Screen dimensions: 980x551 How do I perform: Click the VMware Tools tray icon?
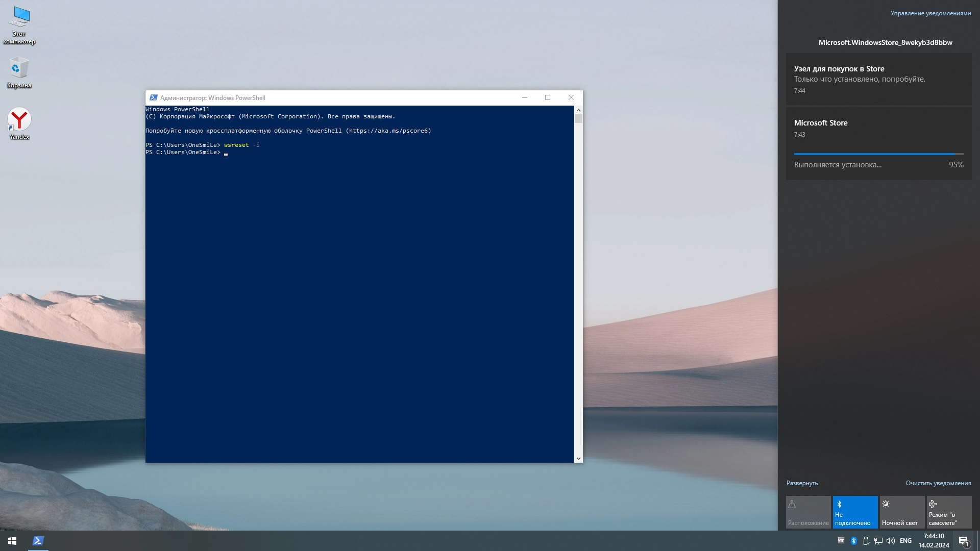[841, 540]
